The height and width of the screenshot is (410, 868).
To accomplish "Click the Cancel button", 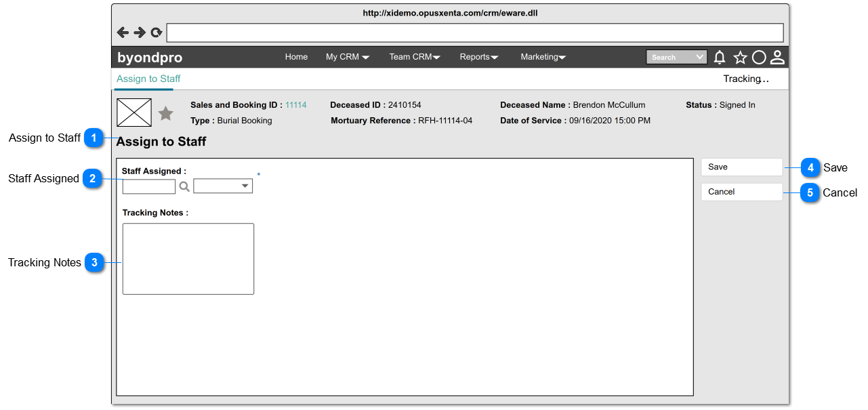I will pyautogui.click(x=742, y=192).
